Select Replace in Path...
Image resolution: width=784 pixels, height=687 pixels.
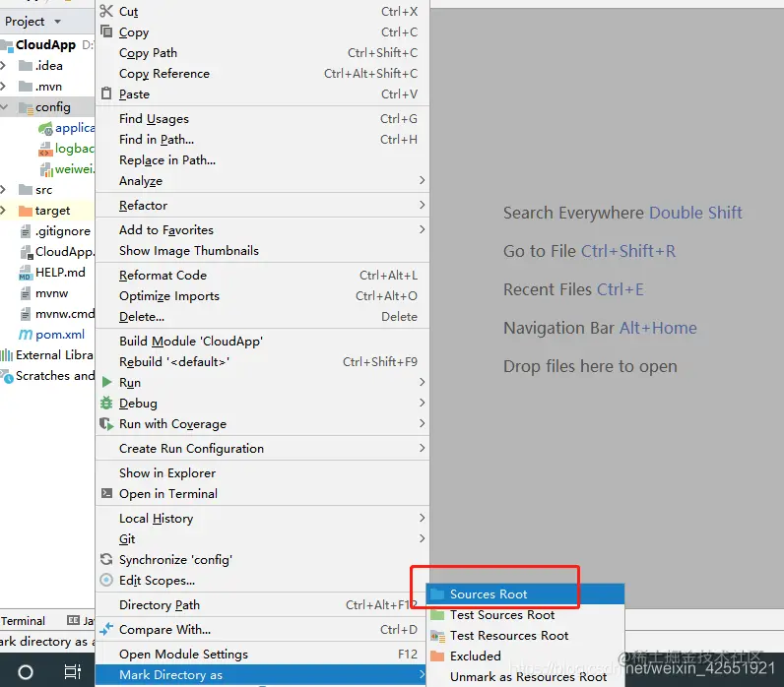pyautogui.click(x=263, y=159)
